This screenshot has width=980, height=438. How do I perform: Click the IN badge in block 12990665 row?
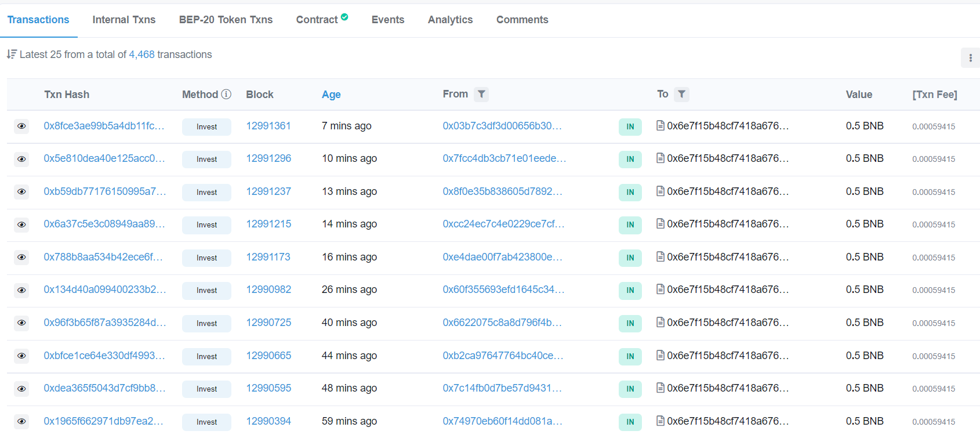point(630,356)
